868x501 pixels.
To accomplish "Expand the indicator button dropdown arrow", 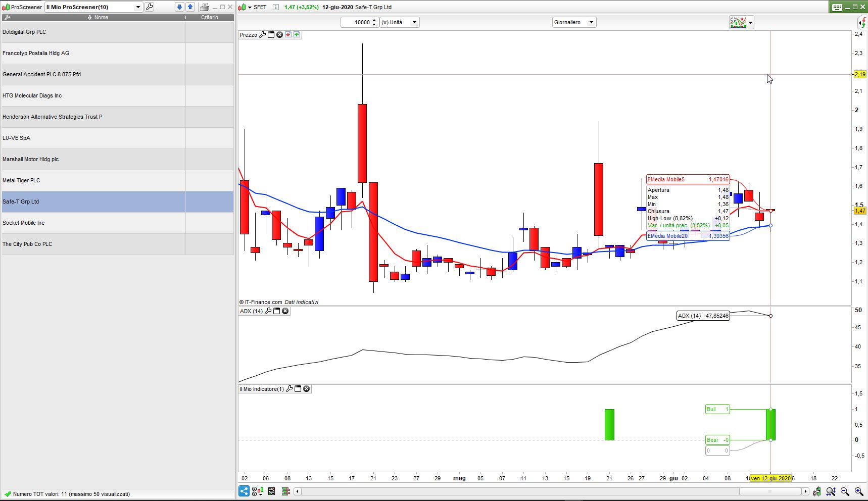I will point(751,22).
